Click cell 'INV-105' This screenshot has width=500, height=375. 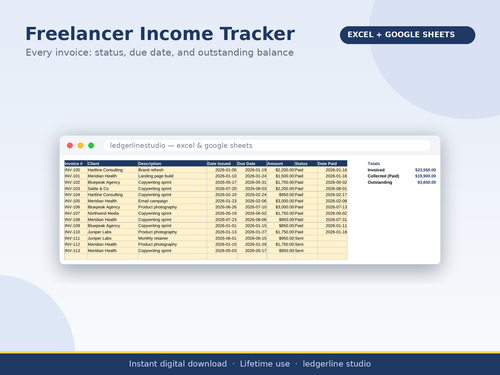click(76, 201)
